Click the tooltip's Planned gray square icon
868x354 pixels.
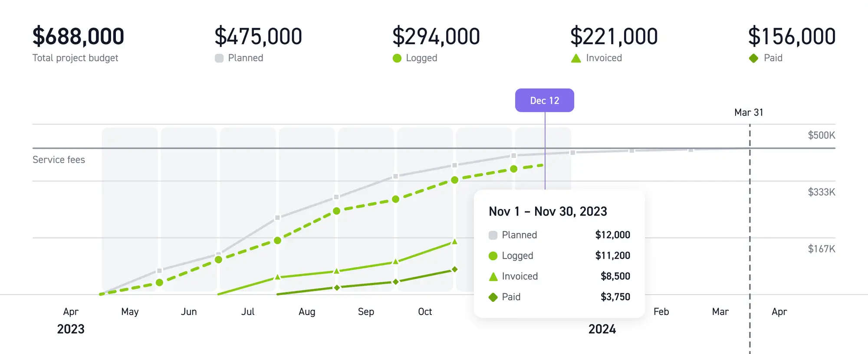coord(493,235)
